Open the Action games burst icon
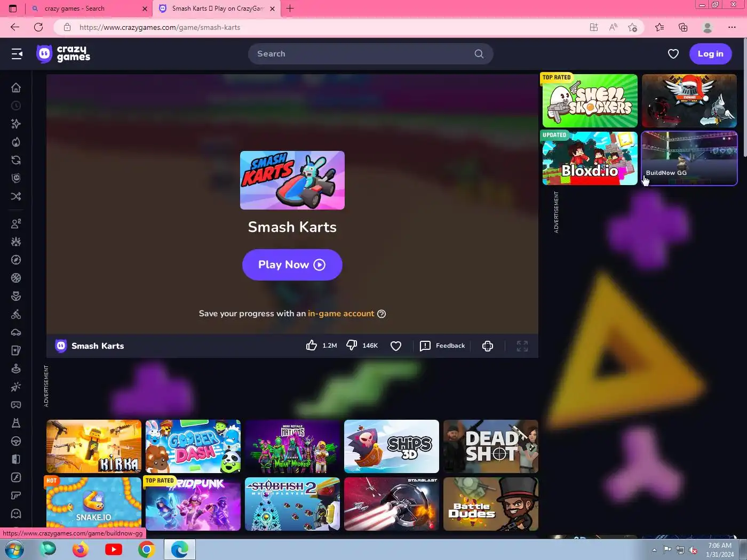Screen dimensions: 747x560 point(16,242)
